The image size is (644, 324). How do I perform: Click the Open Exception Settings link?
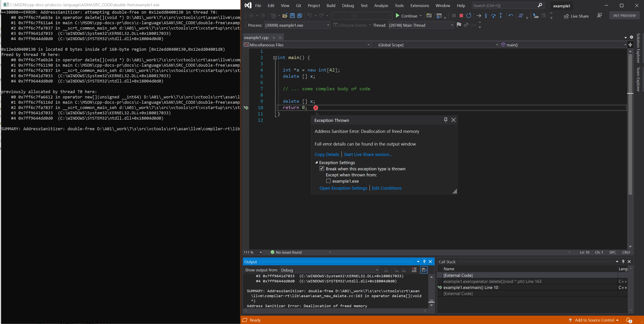pos(343,188)
